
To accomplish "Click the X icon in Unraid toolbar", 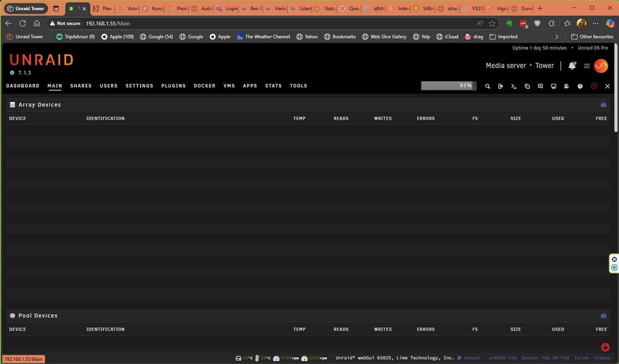I will [x=608, y=86].
